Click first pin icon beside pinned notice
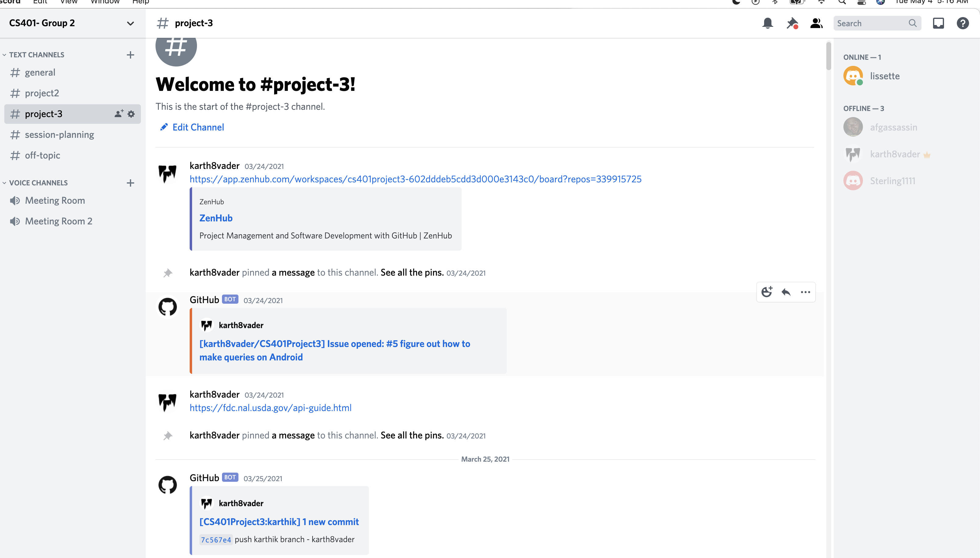 tap(167, 273)
